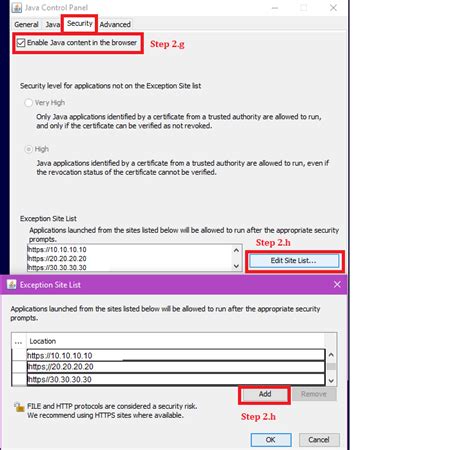Screen dimensions: 474x450
Task: Click the Remove button
Action: (314, 394)
